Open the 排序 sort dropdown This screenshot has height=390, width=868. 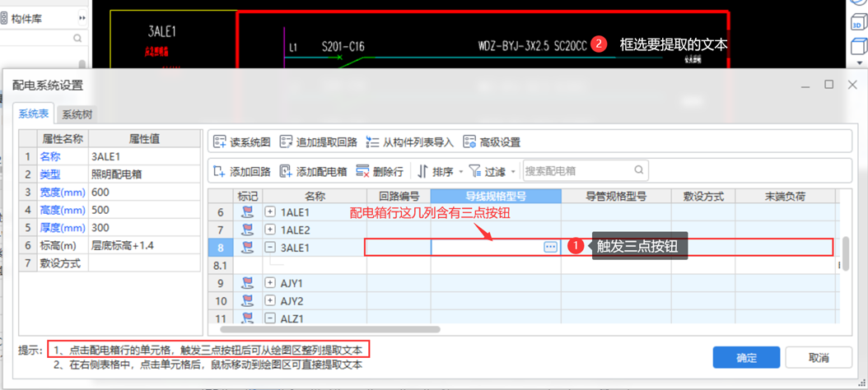tap(440, 171)
